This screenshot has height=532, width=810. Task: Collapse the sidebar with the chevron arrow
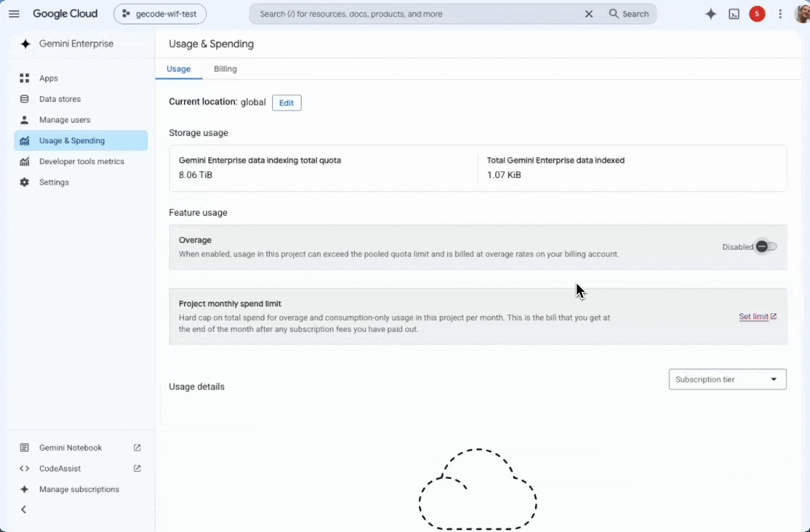click(24, 510)
